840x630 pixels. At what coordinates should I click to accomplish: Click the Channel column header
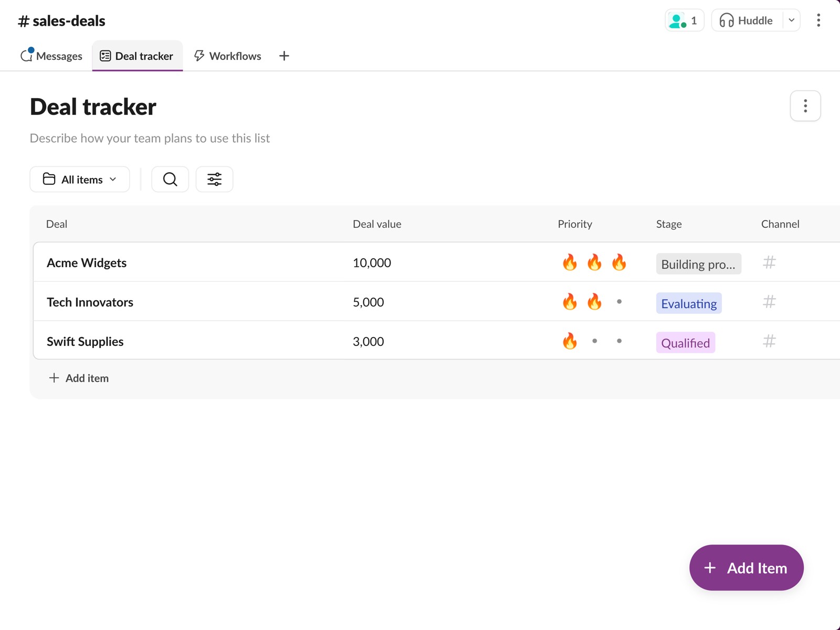[780, 224]
